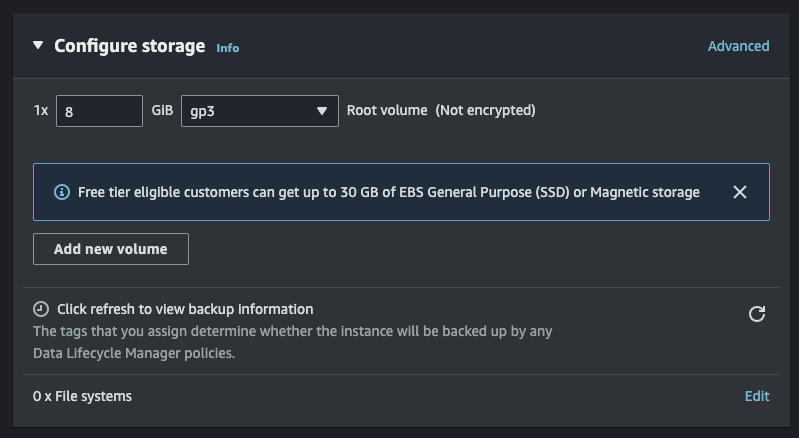The width and height of the screenshot is (799, 438).
Task: Click the root volume size field showing 8
Action: (x=99, y=111)
